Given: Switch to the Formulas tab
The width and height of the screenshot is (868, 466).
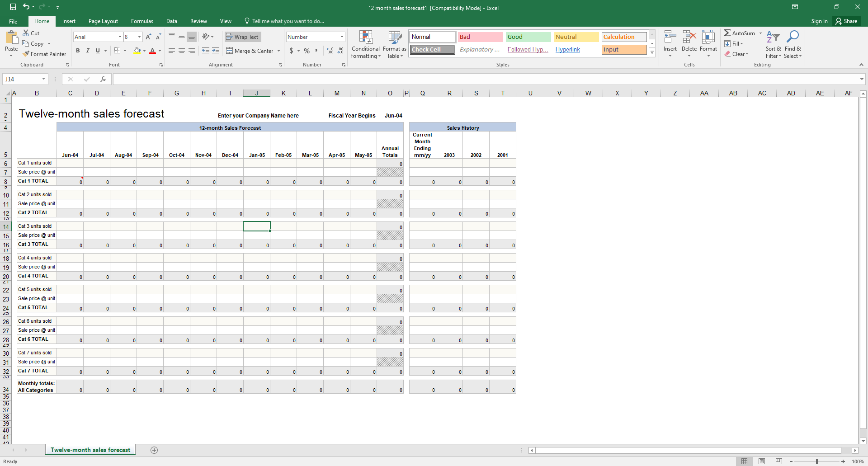Looking at the screenshot, I should (x=142, y=21).
